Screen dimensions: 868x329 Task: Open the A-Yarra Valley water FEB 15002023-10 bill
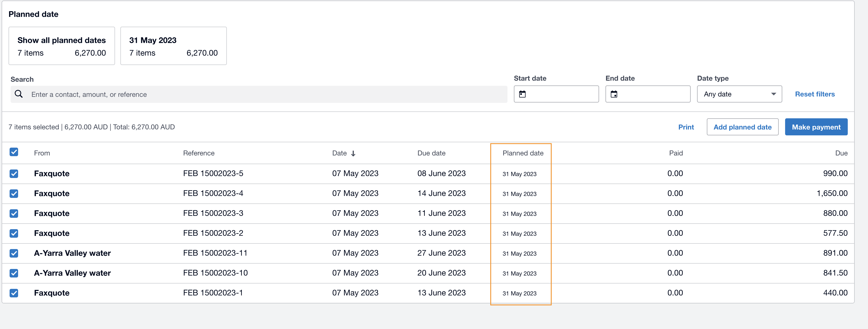(72, 273)
